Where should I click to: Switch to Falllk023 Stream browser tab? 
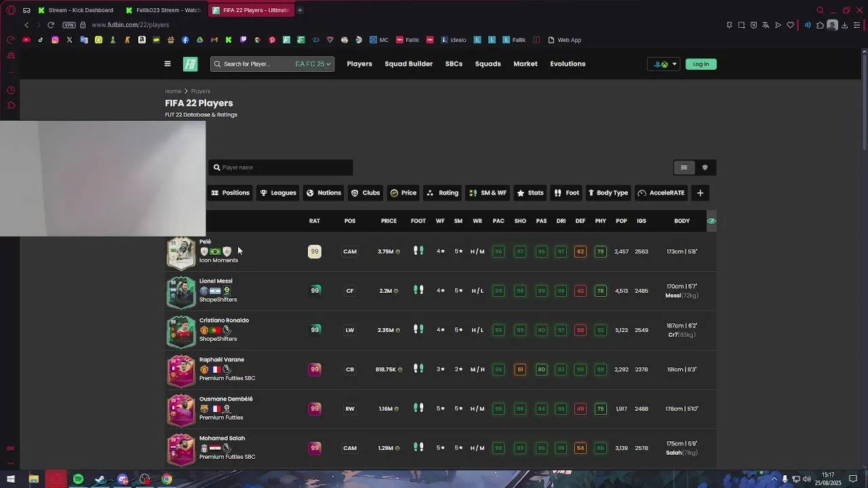[x=163, y=10]
